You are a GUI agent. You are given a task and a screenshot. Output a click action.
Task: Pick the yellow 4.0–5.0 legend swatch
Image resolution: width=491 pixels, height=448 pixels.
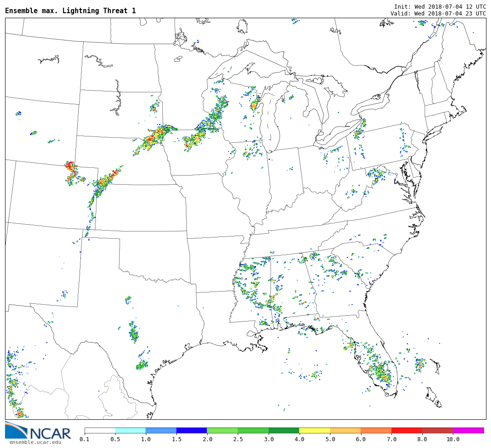tap(315, 430)
